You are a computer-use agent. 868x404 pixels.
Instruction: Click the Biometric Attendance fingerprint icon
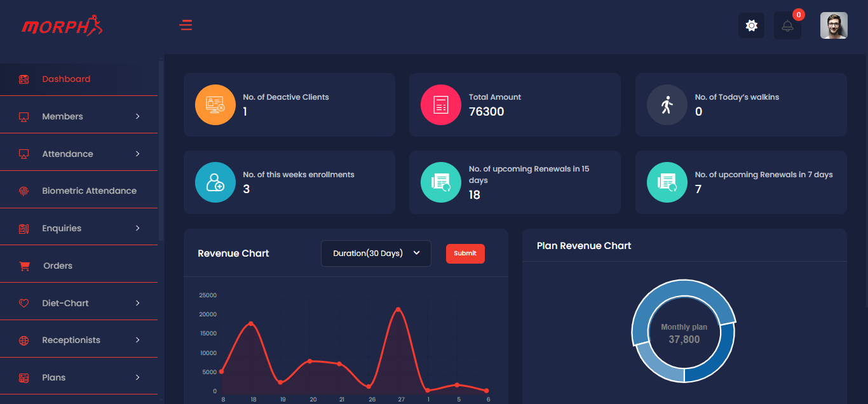pyautogui.click(x=24, y=191)
